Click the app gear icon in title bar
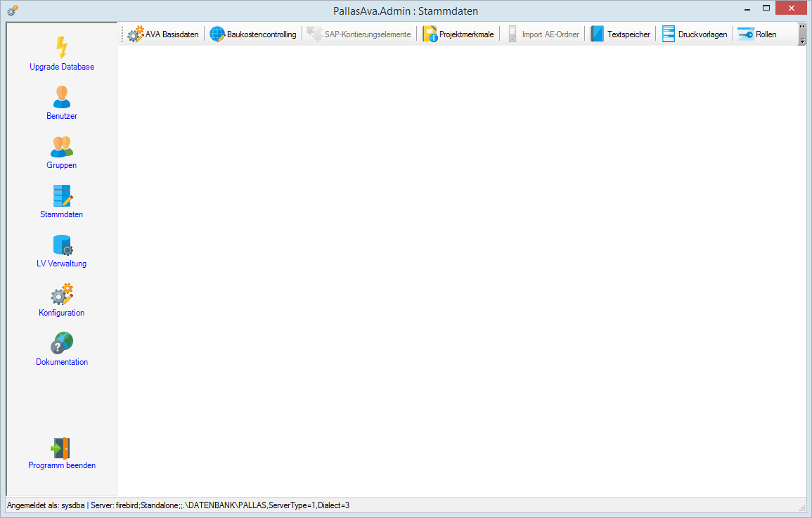This screenshot has height=518, width=812. [13, 11]
